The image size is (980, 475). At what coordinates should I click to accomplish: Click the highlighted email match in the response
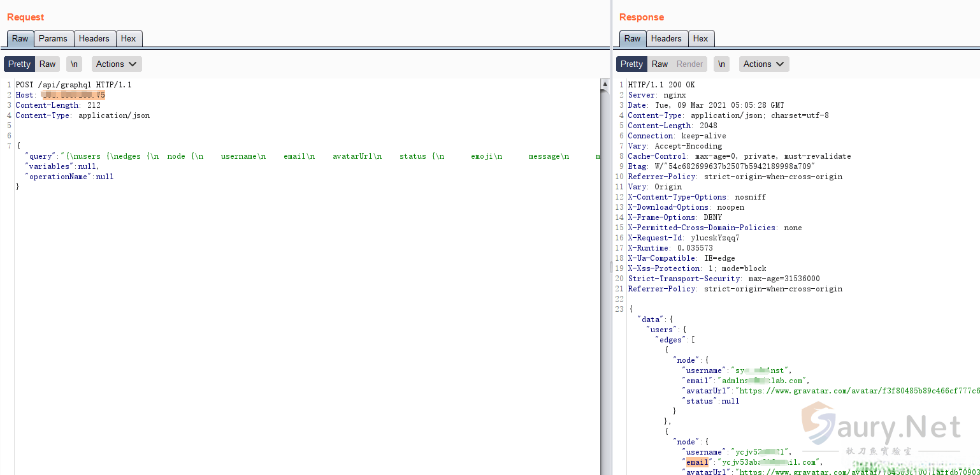697,462
